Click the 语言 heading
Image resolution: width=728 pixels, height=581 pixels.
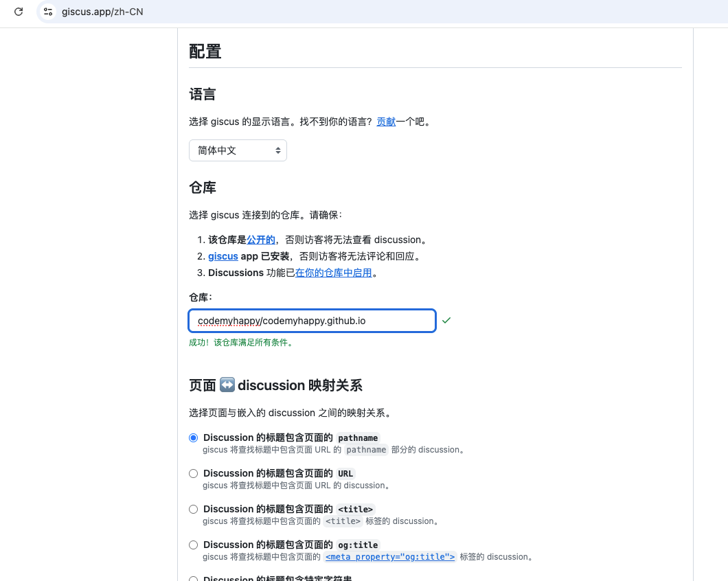(x=203, y=94)
